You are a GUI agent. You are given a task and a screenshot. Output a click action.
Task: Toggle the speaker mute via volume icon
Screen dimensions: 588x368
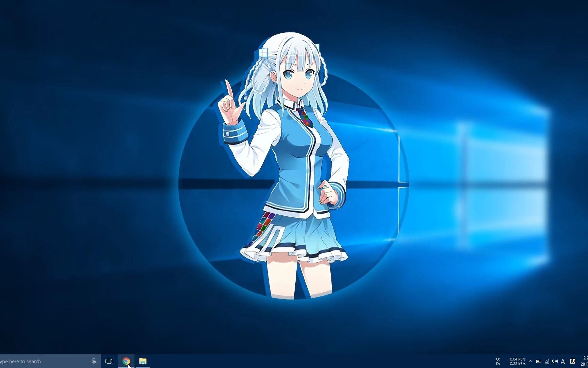[555, 362]
